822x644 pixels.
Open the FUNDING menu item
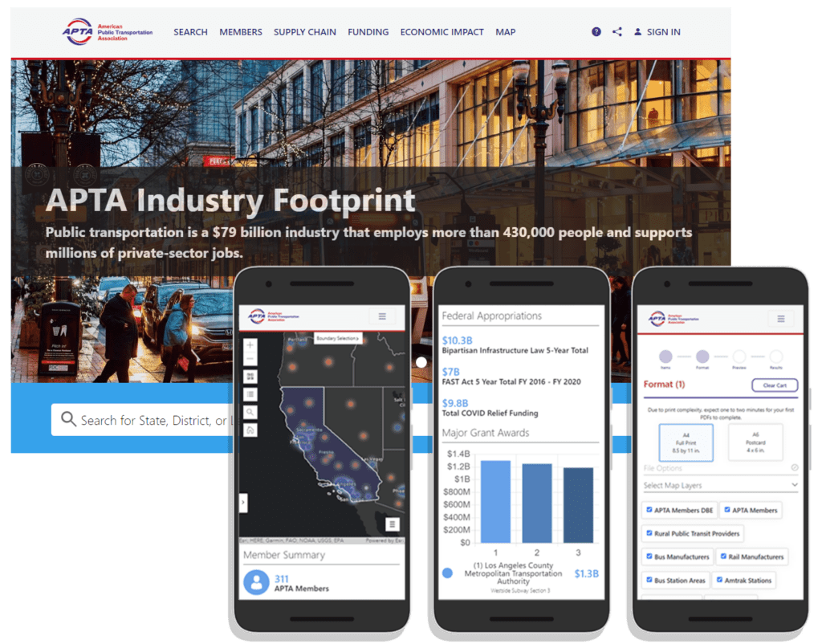368,32
